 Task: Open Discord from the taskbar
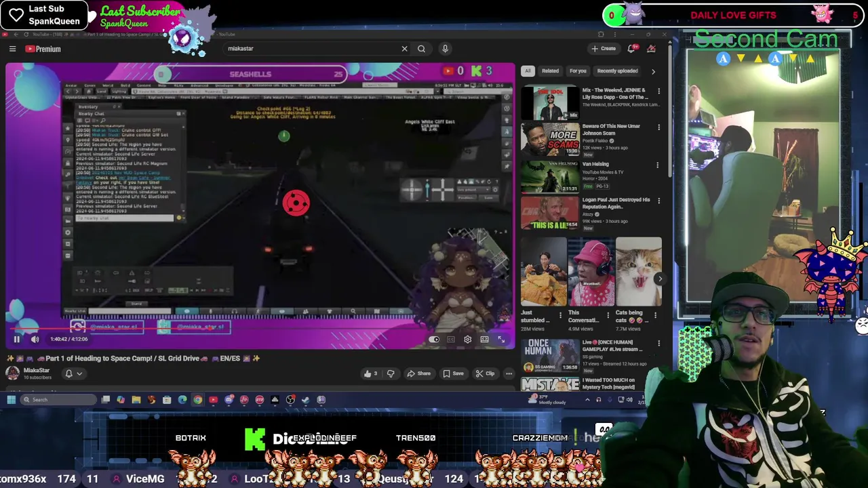(229, 399)
